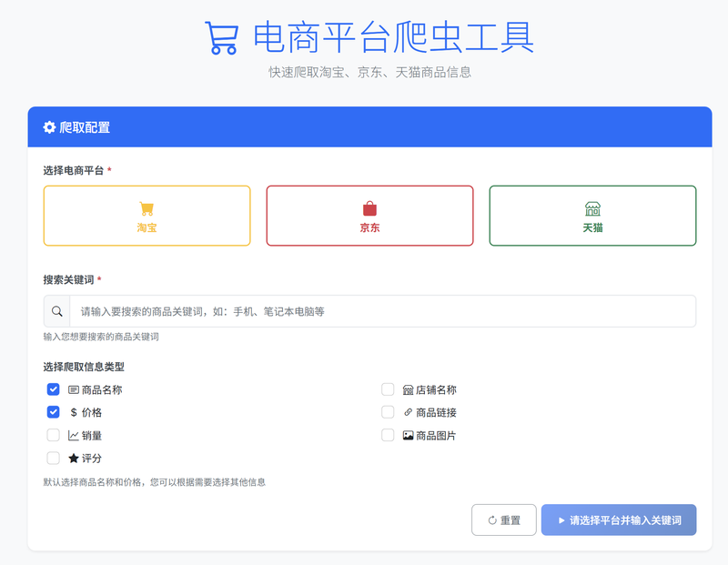Click the 选择爬取信息类型 label

click(84, 367)
